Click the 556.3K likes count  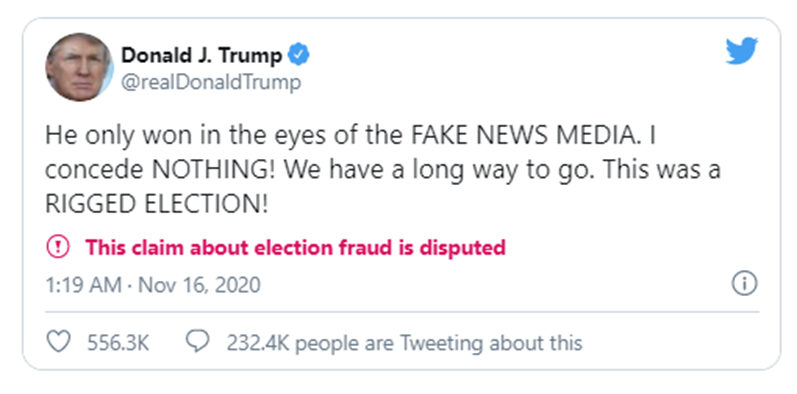click(118, 343)
